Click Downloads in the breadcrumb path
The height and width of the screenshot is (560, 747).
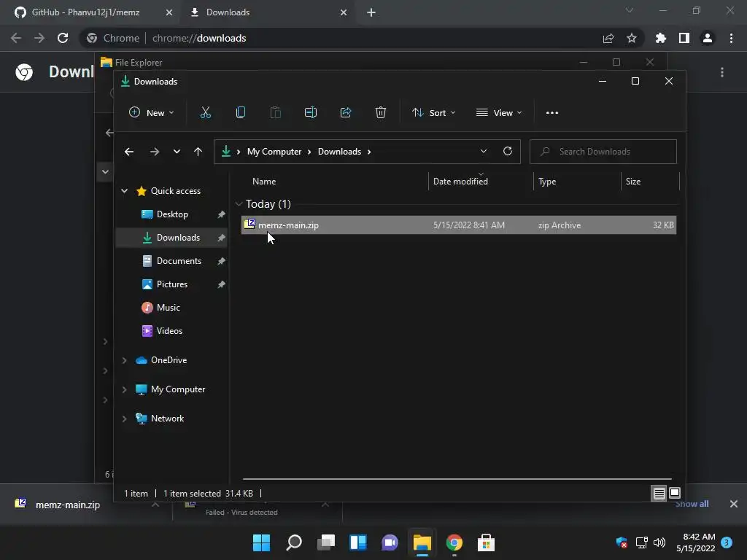(x=339, y=152)
